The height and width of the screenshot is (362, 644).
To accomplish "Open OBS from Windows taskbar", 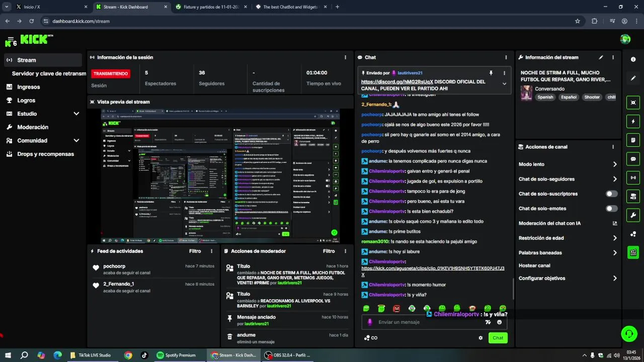I will point(288,355).
